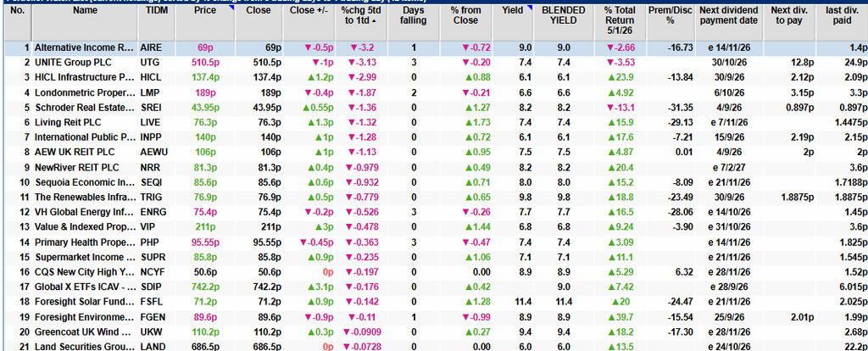Select International Public P… name cell
The width and height of the screenshot is (868, 351).
point(84,137)
